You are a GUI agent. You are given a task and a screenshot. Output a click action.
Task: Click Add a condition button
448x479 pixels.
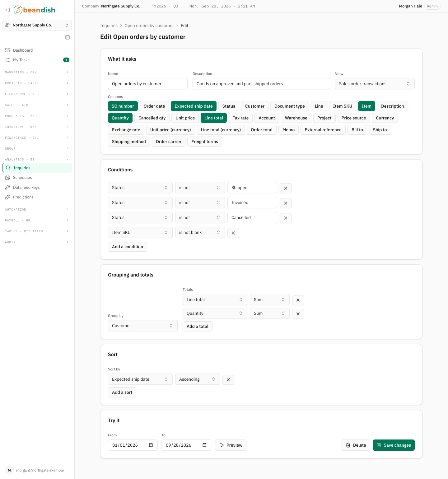point(128,247)
